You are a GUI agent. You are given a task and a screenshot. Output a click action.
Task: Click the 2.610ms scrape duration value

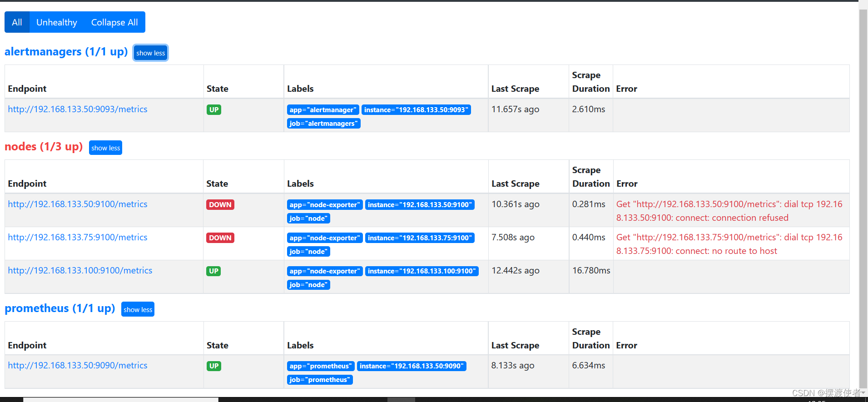pyautogui.click(x=589, y=109)
